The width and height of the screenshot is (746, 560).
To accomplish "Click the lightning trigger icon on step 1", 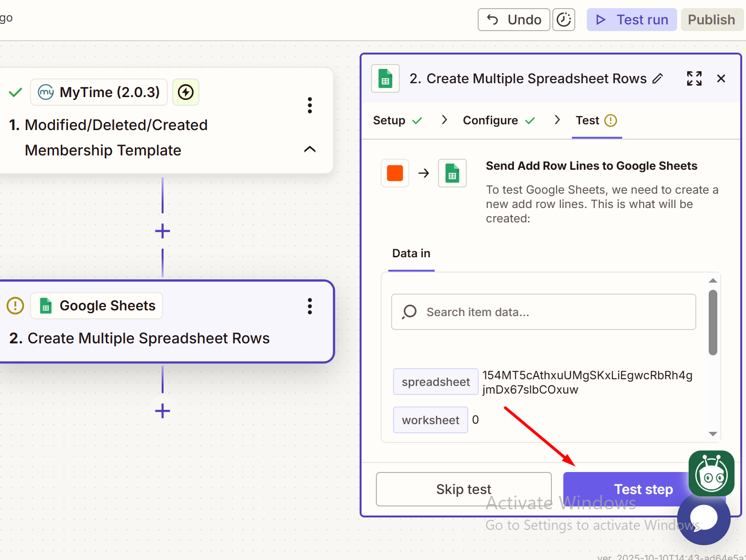I will click(x=186, y=92).
